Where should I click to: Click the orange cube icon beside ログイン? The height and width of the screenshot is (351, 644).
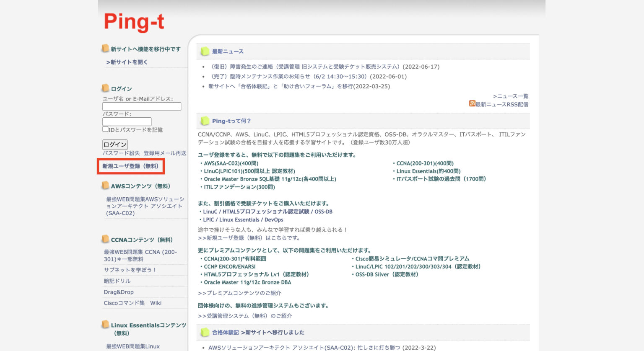(105, 88)
